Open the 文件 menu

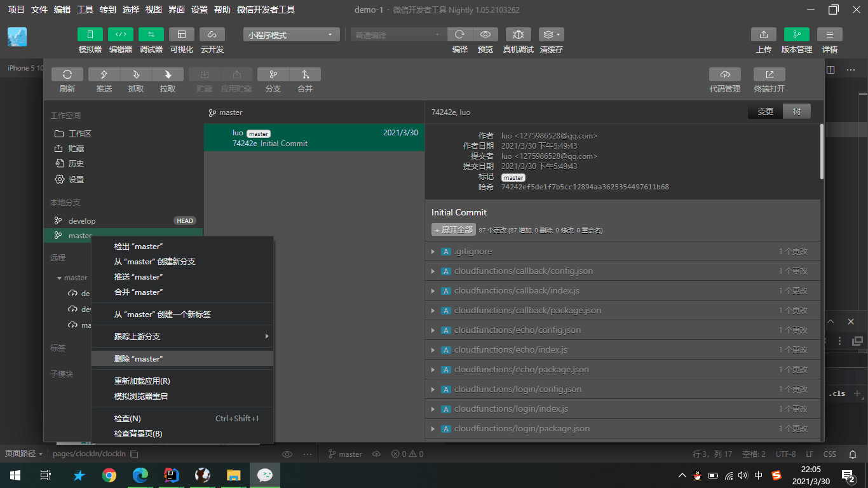pos(39,10)
